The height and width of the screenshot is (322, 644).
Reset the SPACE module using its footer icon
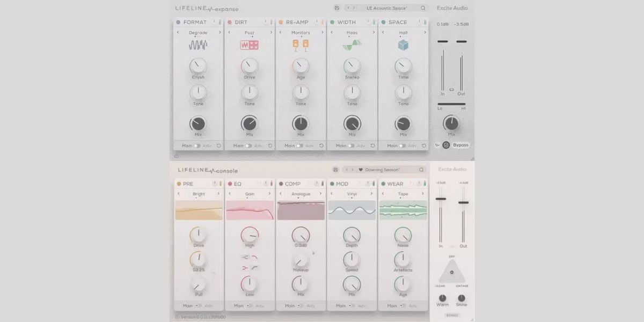424,145
